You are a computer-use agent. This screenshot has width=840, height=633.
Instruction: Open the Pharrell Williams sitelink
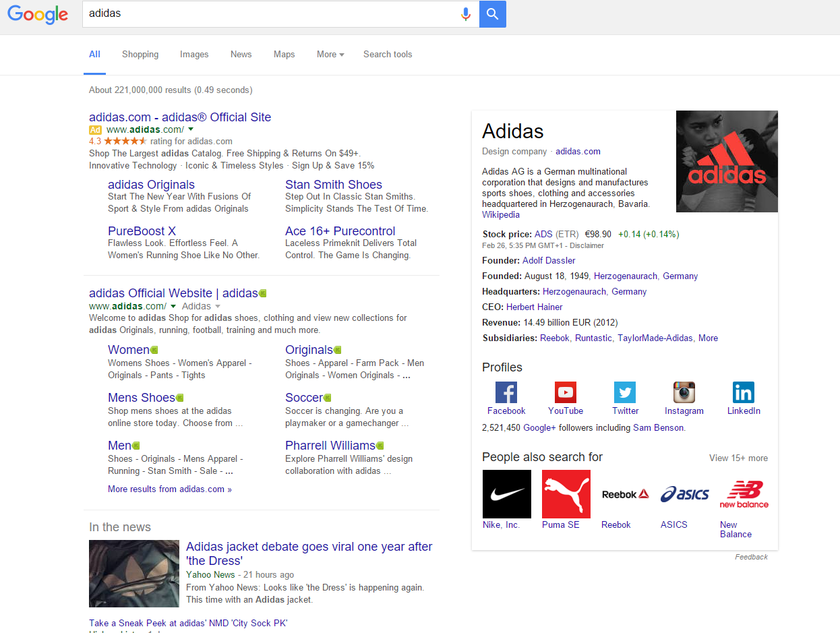tap(330, 446)
